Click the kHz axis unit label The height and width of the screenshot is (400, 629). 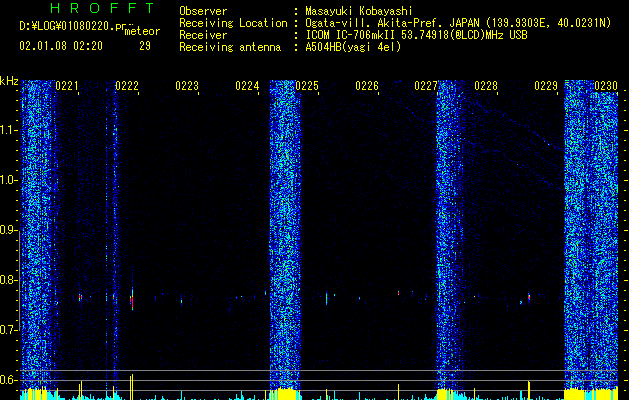[9, 81]
